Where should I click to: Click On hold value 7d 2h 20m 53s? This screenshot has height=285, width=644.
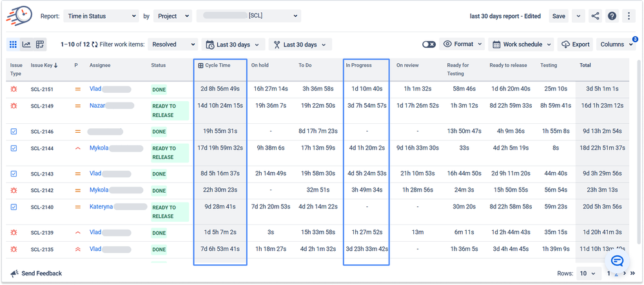click(271, 206)
